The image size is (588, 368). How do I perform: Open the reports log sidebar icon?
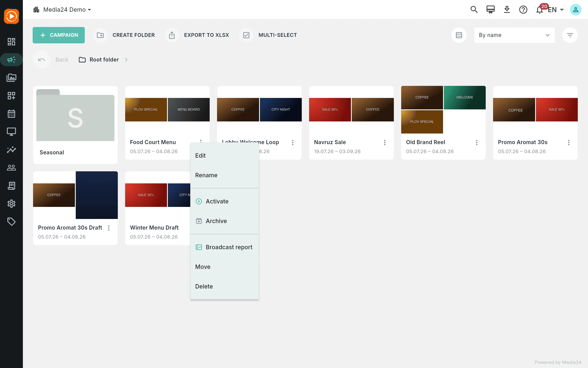pos(11,185)
